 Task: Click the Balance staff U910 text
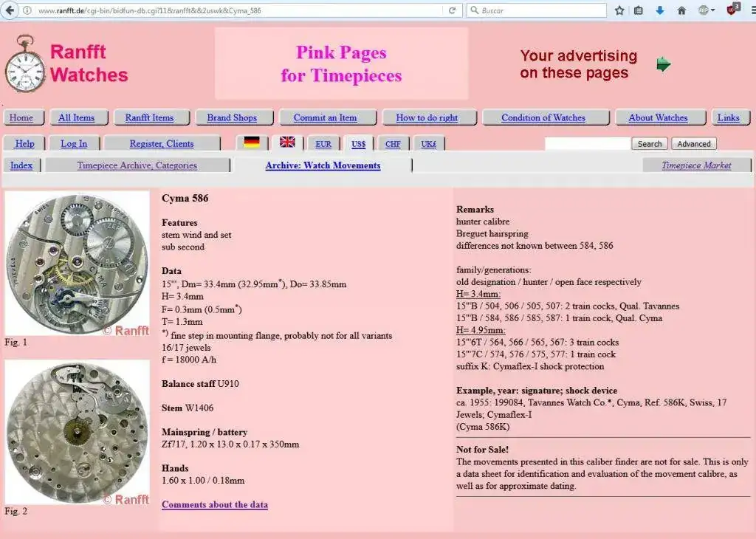(x=200, y=384)
